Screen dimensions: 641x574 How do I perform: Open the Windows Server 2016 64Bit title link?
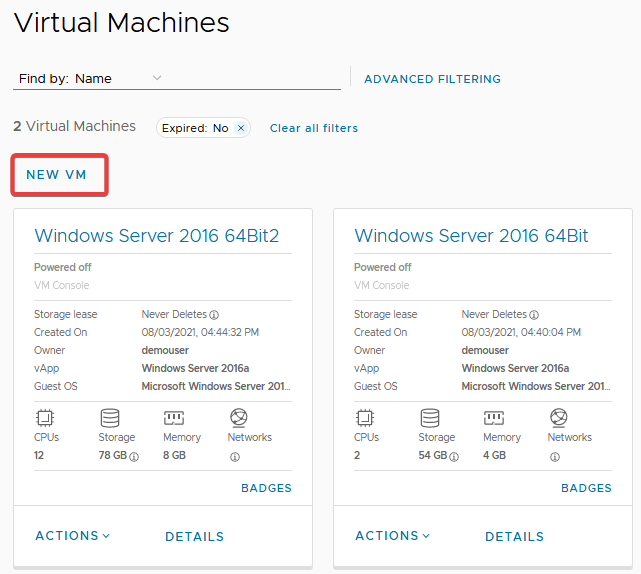tap(471, 236)
